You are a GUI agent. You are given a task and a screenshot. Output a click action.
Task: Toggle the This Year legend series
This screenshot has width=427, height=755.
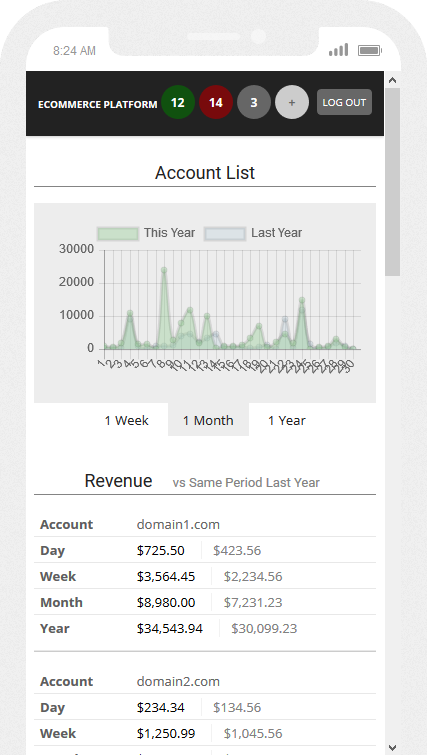coord(146,233)
